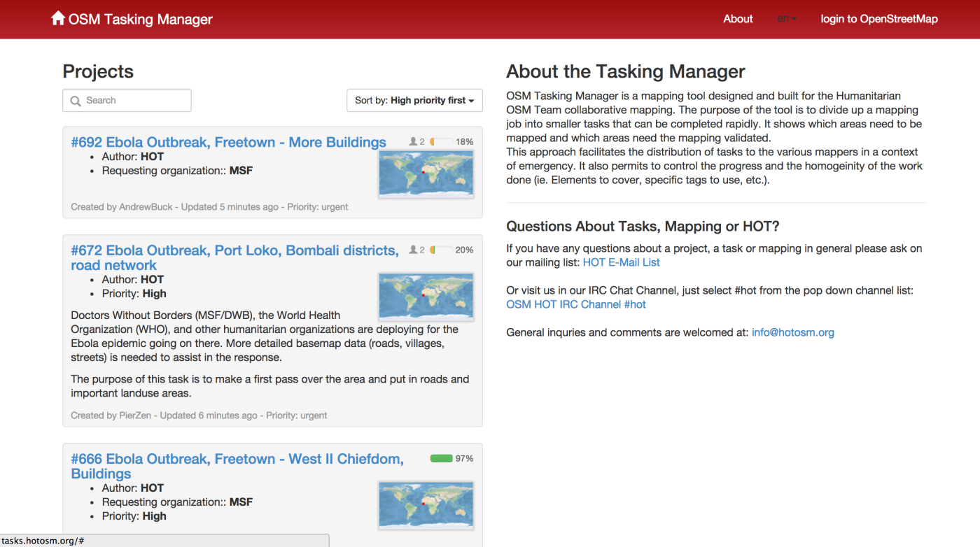Open the Sort by High priority dropdown
Viewport: 980px width, 547px height.
414,101
